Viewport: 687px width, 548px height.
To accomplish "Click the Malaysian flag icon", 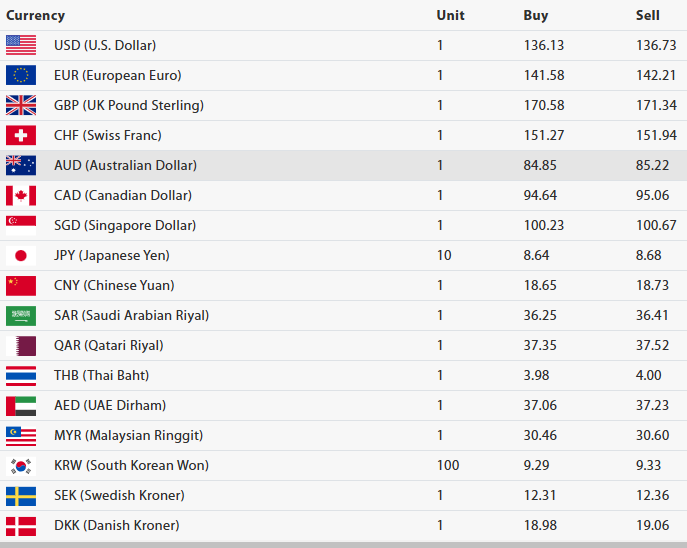I will 21,435.
